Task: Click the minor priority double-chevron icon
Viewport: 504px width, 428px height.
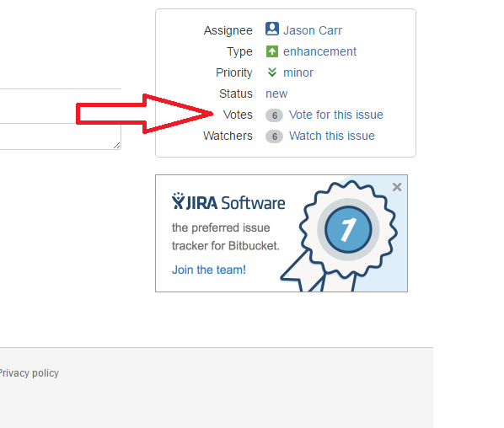Action: coord(272,72)
